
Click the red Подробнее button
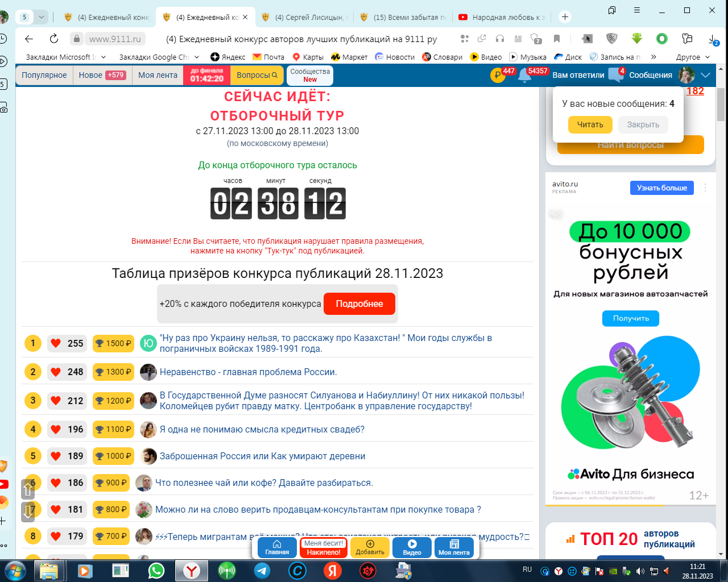click(359, 304)
